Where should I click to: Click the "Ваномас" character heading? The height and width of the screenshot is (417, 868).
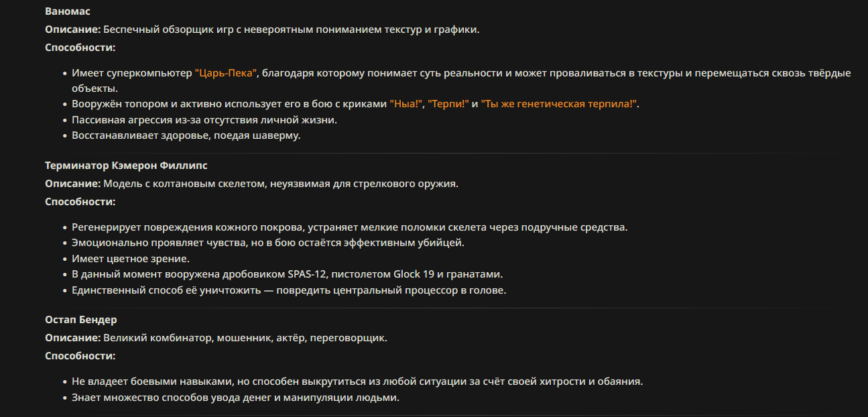click(x=68, y=11)
